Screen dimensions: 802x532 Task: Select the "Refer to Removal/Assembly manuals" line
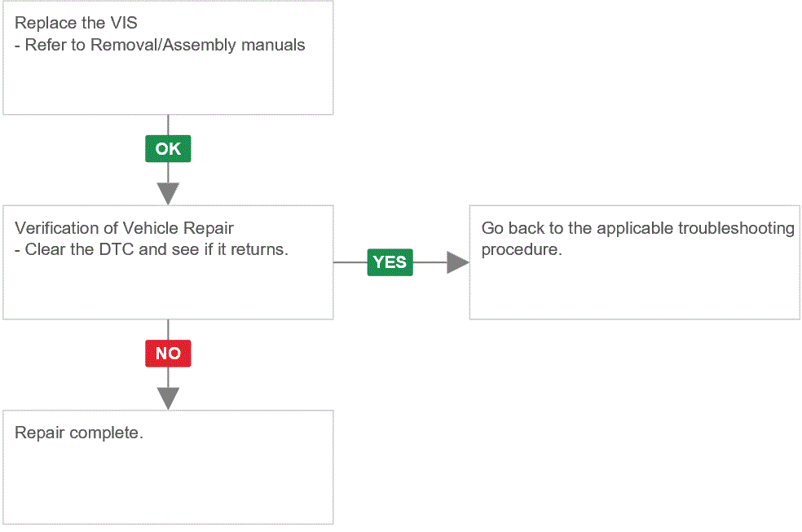coord(165,45)
